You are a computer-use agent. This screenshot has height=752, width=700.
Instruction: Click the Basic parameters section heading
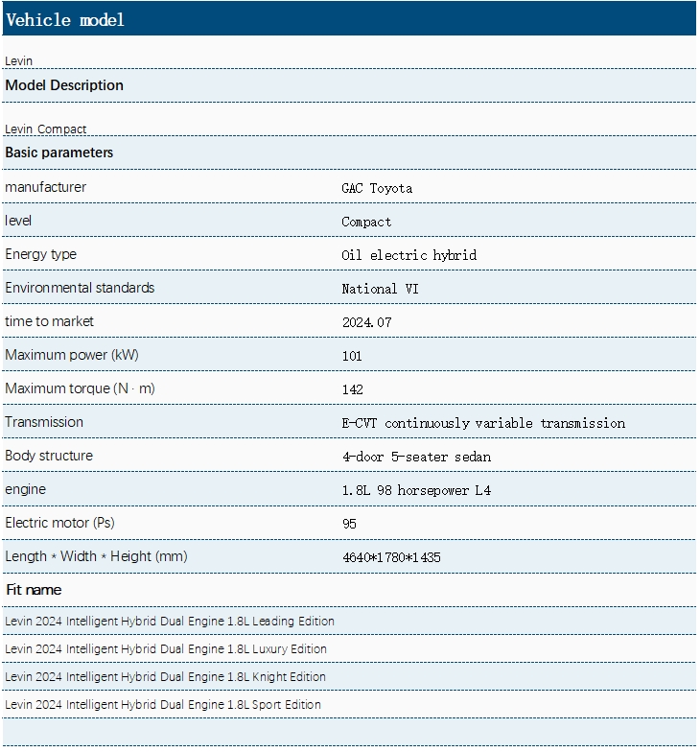coord(59,153)
